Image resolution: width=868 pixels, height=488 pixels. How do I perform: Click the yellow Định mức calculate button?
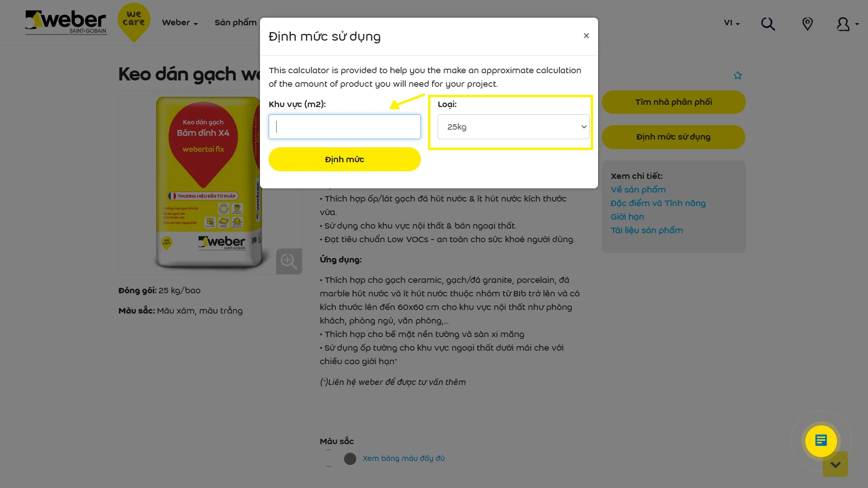(x=344, y=160)
